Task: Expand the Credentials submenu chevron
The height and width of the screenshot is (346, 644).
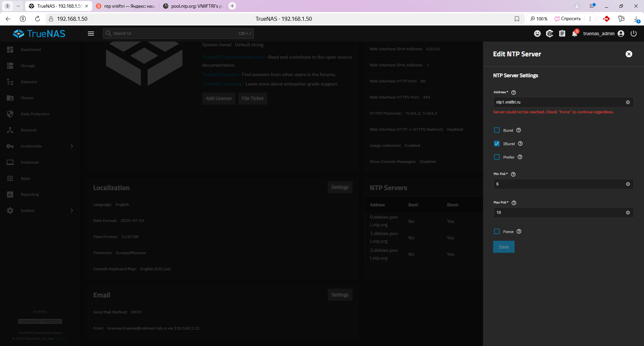Action: [72, 146]
